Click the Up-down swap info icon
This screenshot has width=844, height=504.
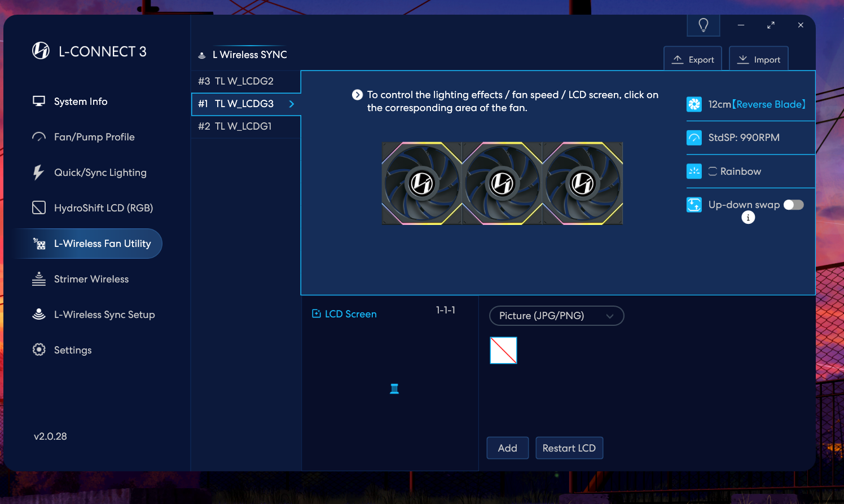(748, 218)
